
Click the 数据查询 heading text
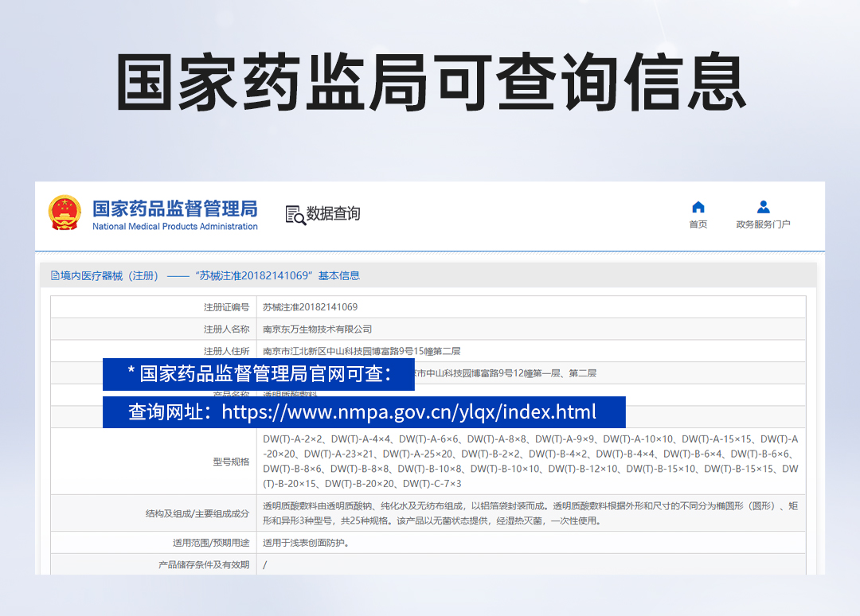(x=334, y=214)
